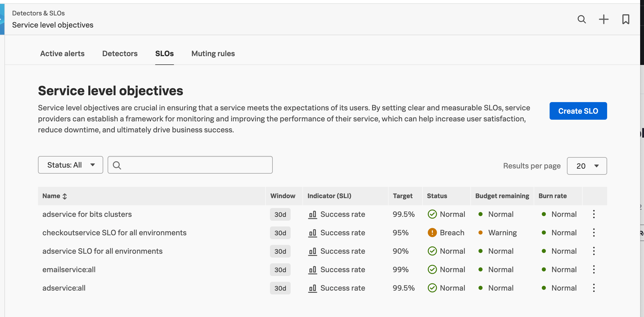Open search using the magnifying glass icon

pos(582,19)
